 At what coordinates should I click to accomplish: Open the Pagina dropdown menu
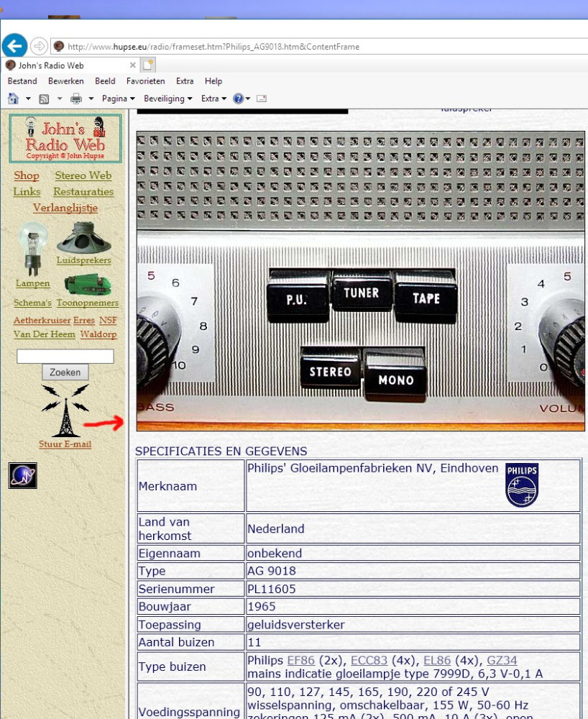[119, 99]
